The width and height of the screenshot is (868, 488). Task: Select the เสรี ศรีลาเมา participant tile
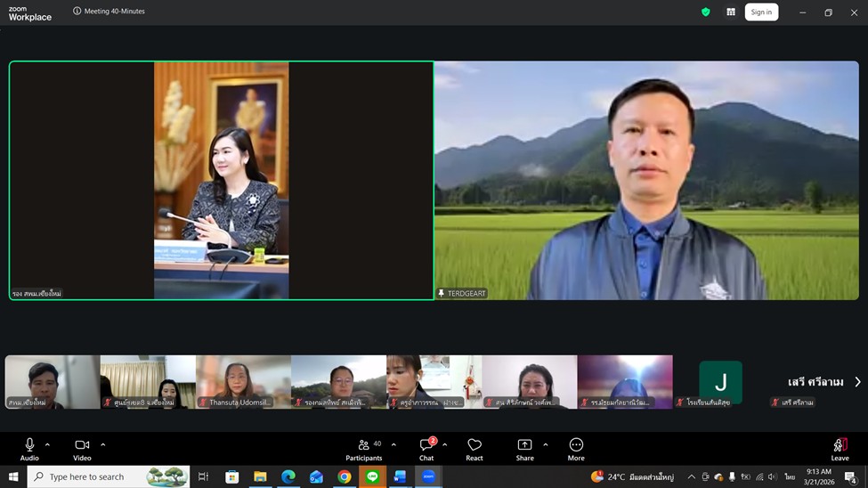815,382
